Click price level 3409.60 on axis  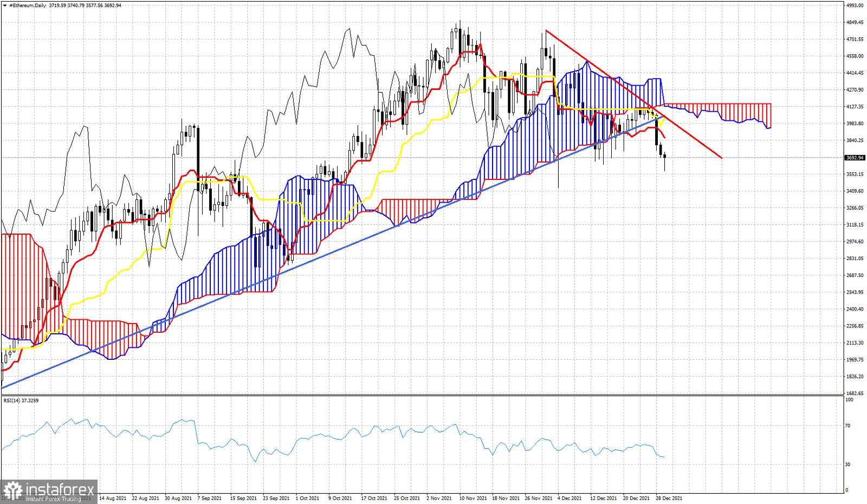click(x=855, y=191)
